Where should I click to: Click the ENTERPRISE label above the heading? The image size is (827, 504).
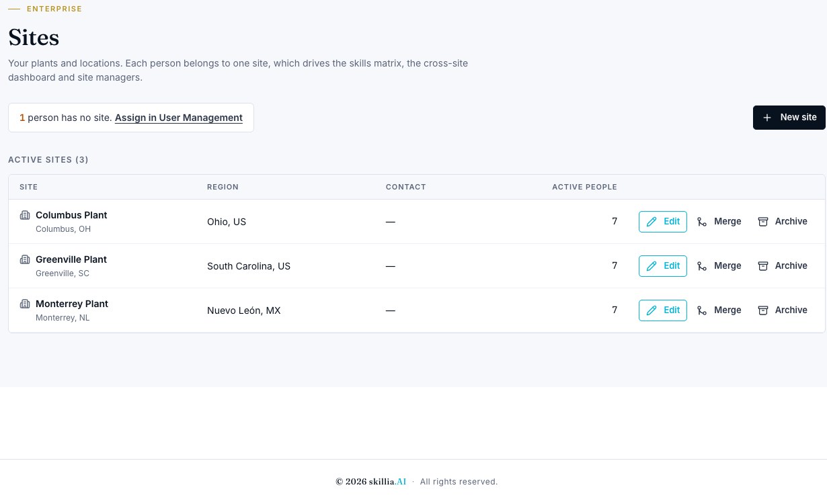pos(54,9)
